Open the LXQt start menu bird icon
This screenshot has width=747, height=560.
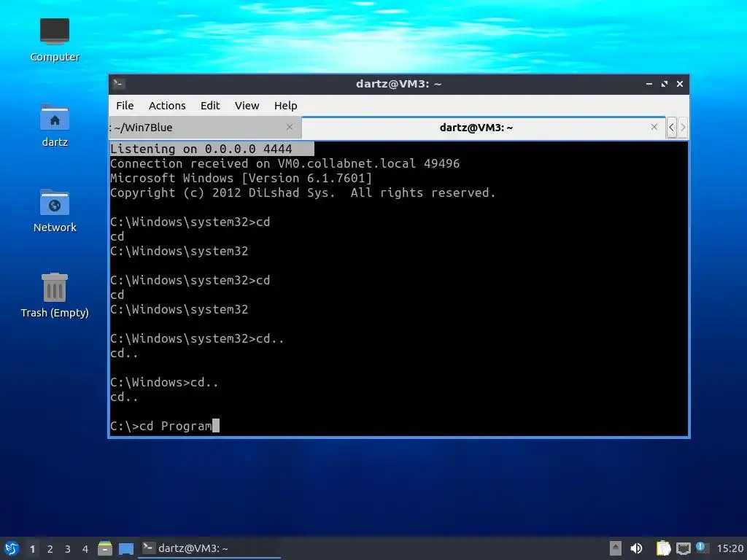[12, 548]
